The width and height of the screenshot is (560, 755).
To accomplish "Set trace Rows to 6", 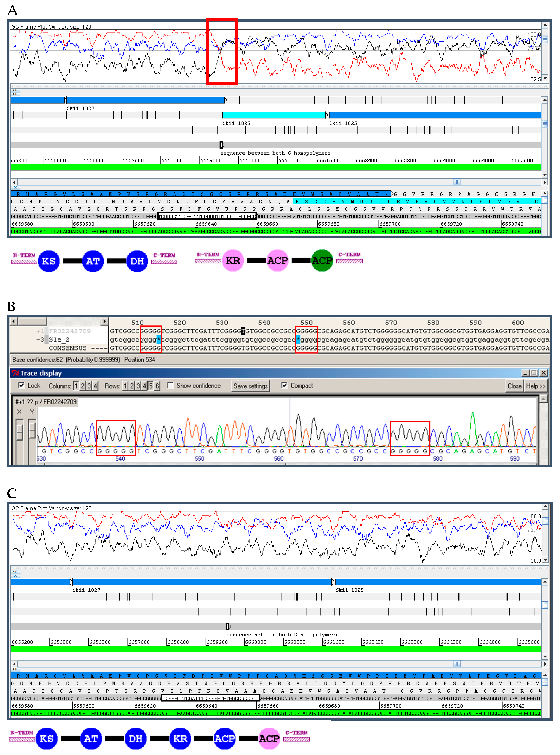I will click(x=157, y=386).
